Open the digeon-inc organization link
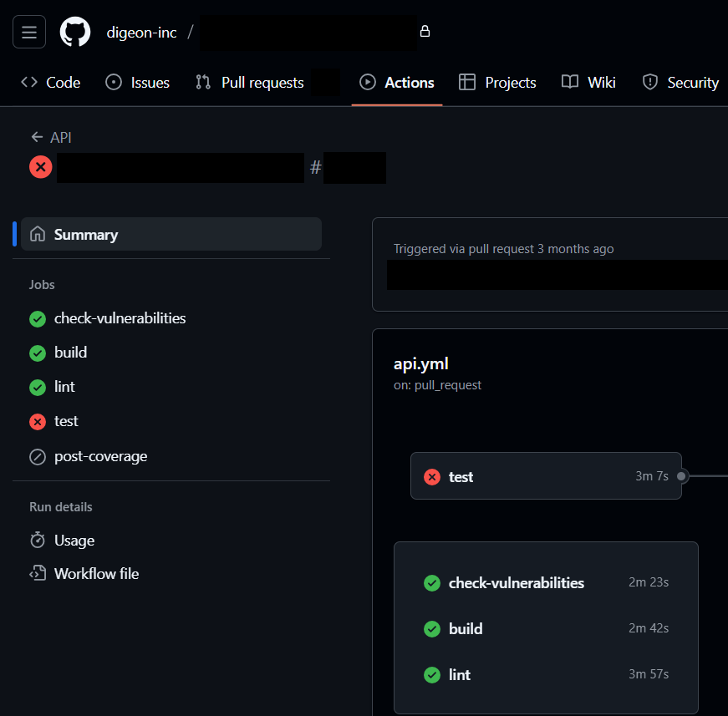 tap(140, 32)
